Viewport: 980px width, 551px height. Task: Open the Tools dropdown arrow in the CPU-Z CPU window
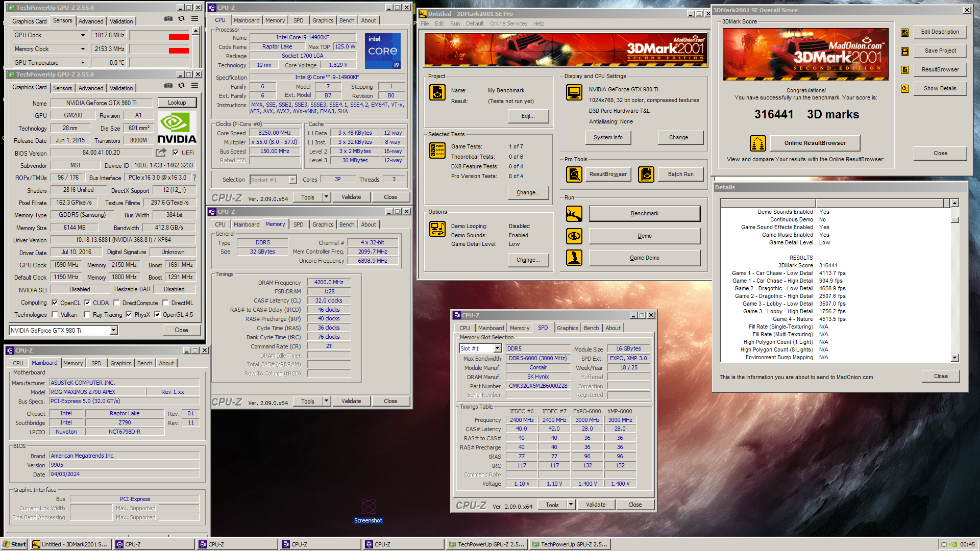click(327, 197)
